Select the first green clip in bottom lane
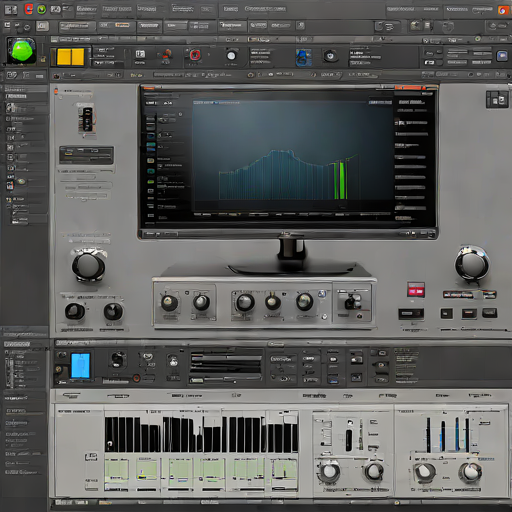Viewport: 512px width, 512px height. click(117, 470)
